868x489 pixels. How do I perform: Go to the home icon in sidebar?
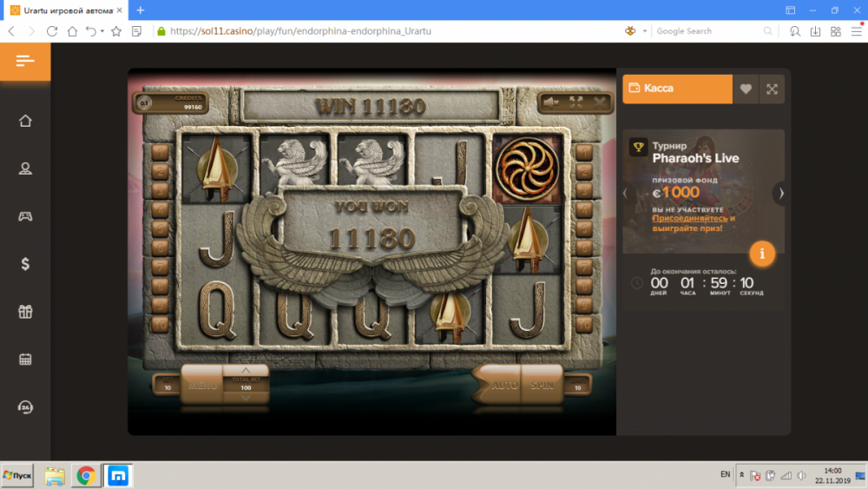[25, 121]
